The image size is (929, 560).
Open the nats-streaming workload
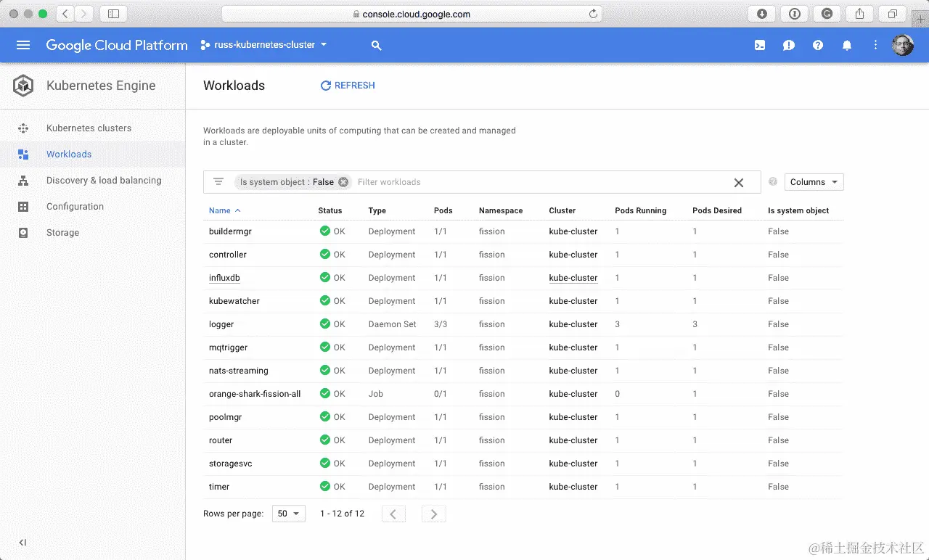tap(239, 371)
